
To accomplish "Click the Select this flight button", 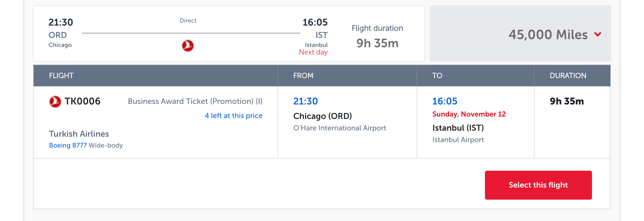I will (x=538, y=185).
